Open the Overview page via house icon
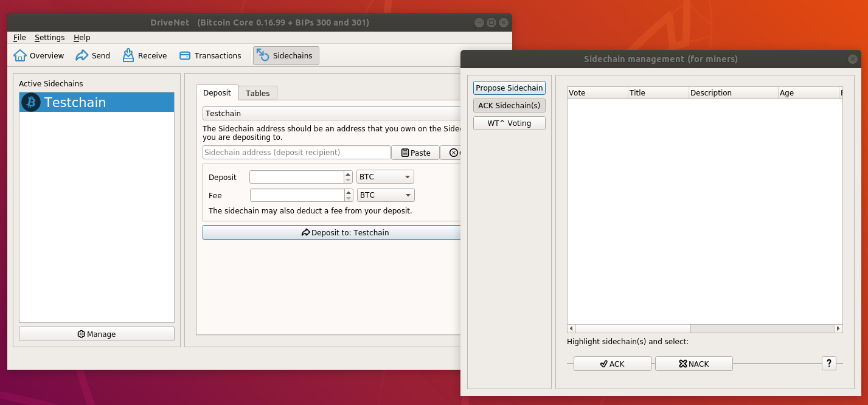This screenshot has height=405, width=868. click(39, 55)
